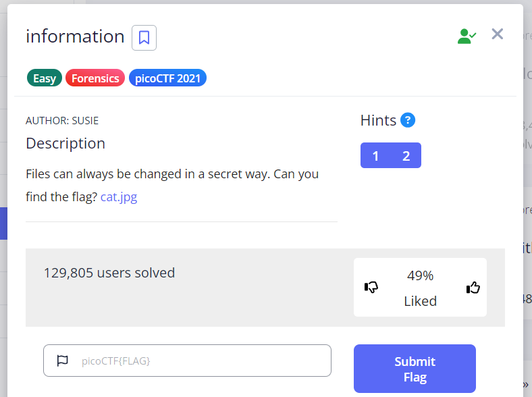Reveal hint number 2

click(406, 155)
